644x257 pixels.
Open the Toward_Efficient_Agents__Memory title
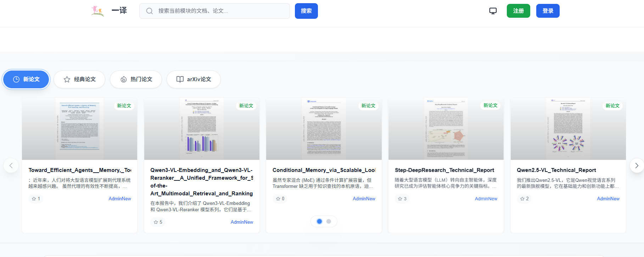(x=80, y=170)
